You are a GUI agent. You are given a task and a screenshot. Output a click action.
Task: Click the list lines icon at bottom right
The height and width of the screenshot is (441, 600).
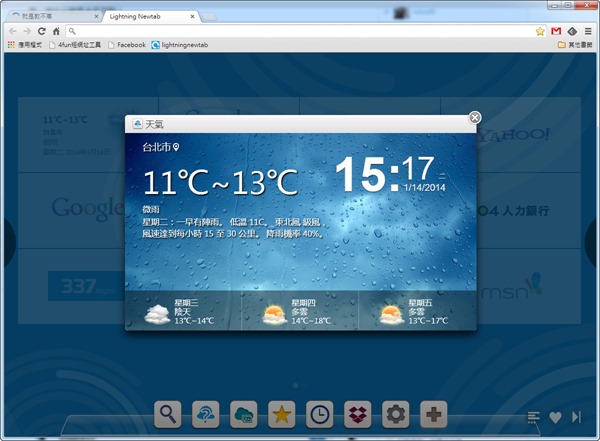point(533,417)
